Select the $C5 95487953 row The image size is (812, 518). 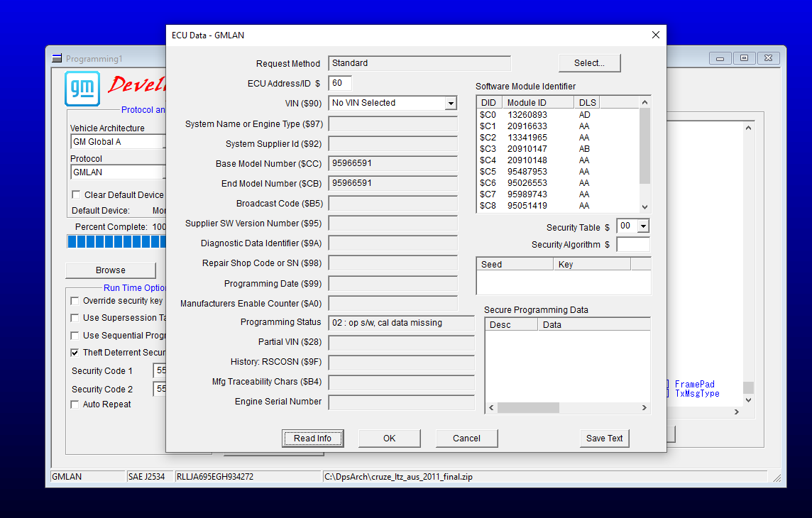click(x=558, y=172)
